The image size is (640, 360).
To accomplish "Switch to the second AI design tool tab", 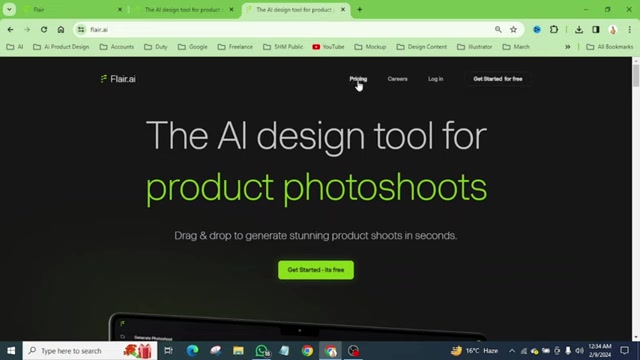I will point(183,9).
